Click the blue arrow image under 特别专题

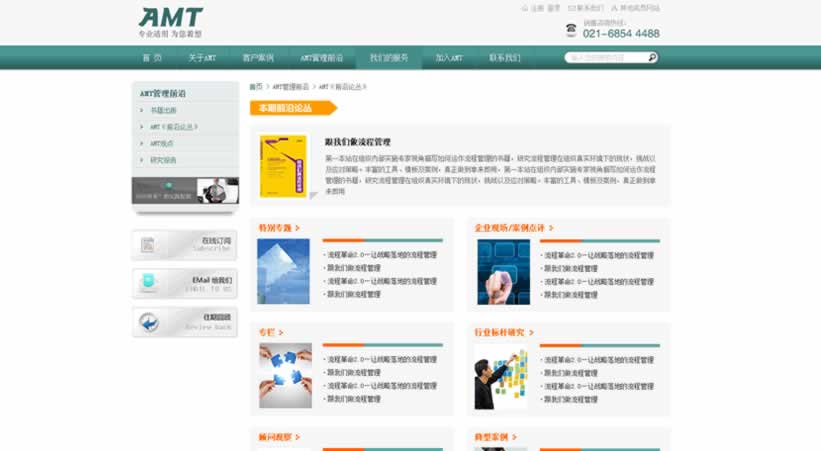283,271
